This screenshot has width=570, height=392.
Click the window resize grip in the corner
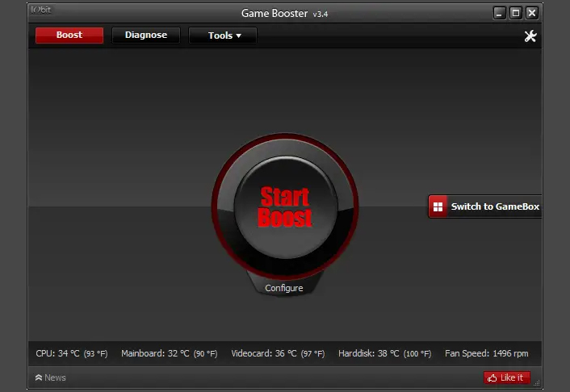(537, 383)
